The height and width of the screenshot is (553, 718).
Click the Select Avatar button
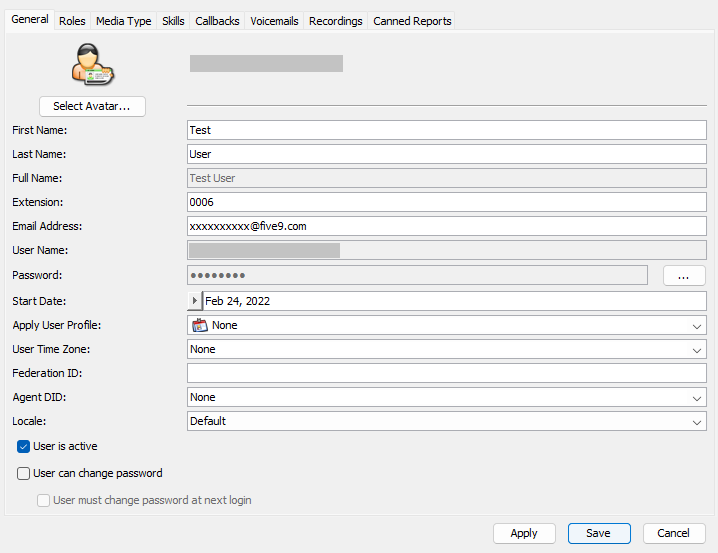[92, 106]
